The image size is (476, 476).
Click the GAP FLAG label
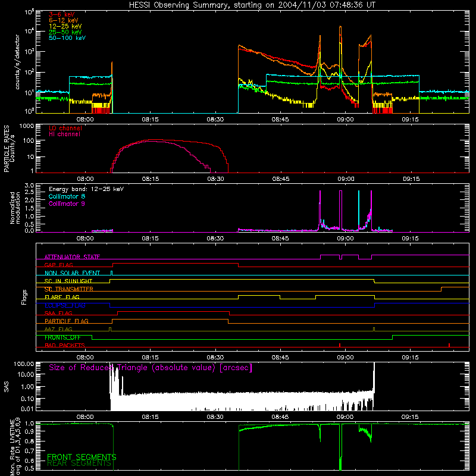tap(58, 265)
